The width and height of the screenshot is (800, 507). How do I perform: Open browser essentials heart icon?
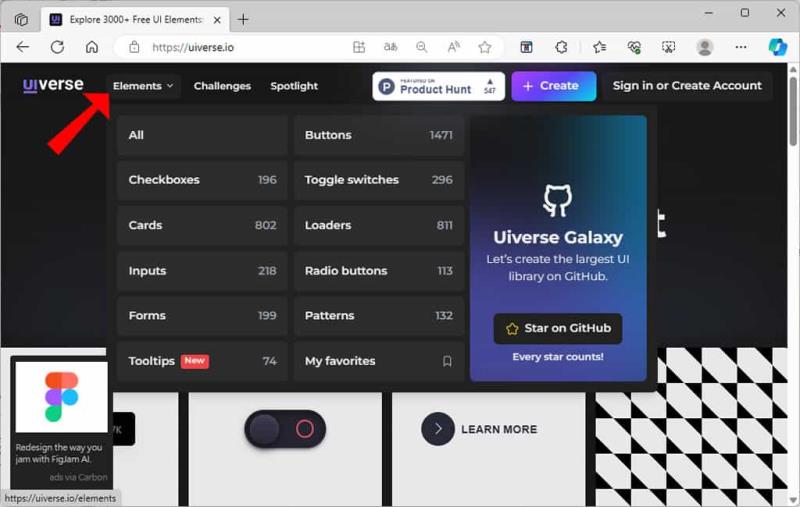[634, 47]
